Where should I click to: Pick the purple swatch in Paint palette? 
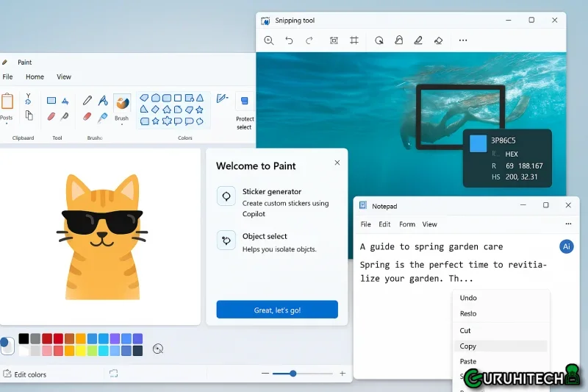pyautogui.click(x=115, y=338)
